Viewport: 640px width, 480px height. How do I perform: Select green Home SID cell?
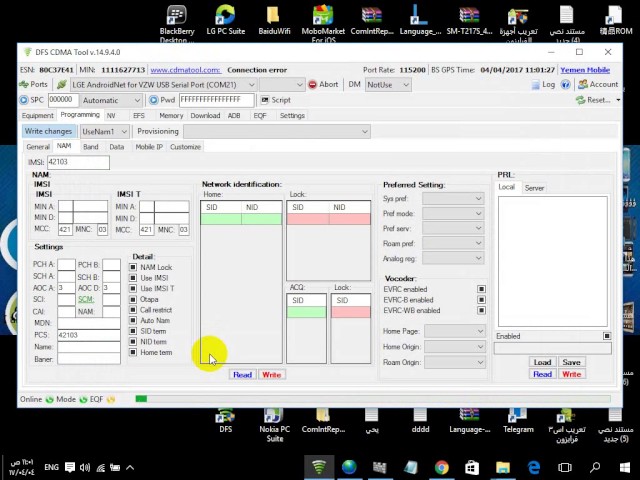coord(221,219)
